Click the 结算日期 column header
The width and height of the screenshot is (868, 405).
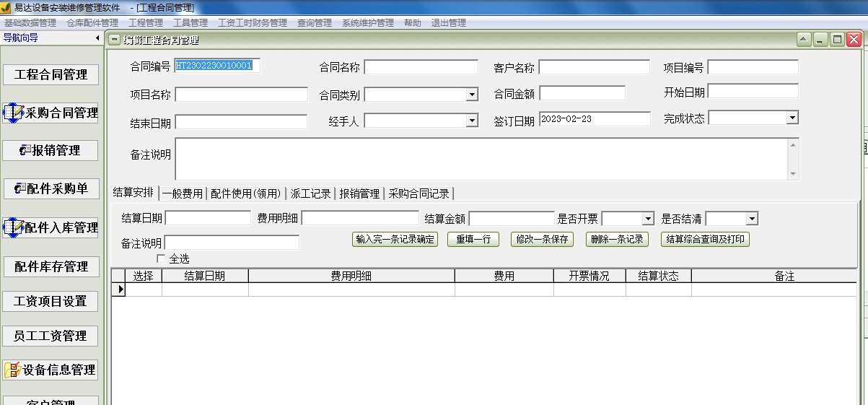205,276
